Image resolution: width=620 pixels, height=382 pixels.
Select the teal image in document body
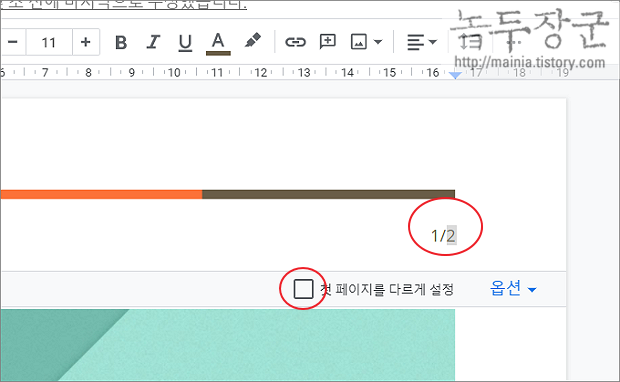[x=227, y=345]
